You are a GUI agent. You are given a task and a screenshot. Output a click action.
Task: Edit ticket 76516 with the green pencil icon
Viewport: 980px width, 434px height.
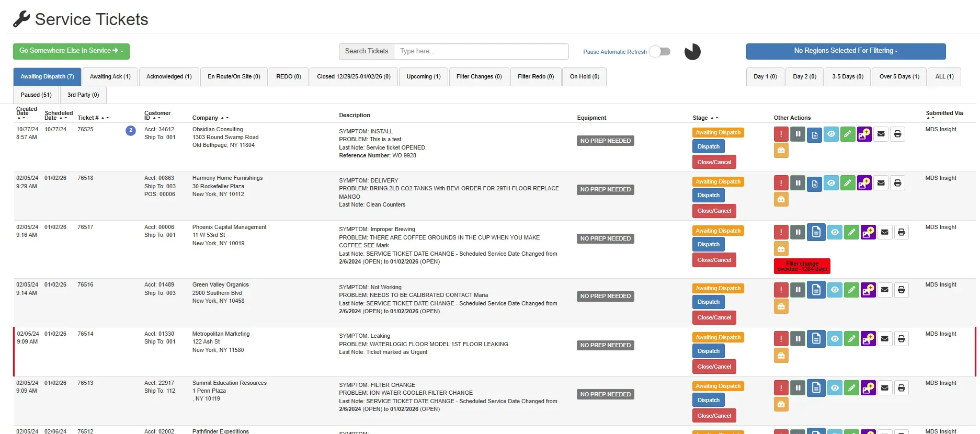pyautogui.click(x=851, y=290)
